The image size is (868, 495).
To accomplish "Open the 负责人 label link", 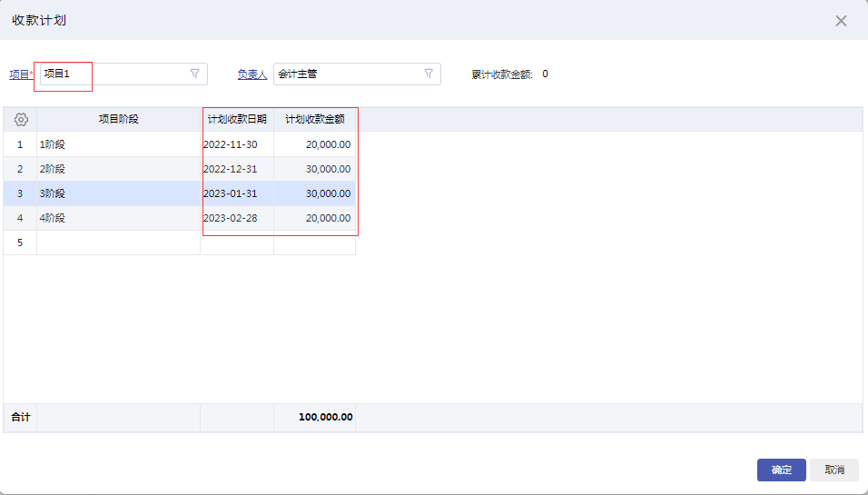I will tap(252, 74).
